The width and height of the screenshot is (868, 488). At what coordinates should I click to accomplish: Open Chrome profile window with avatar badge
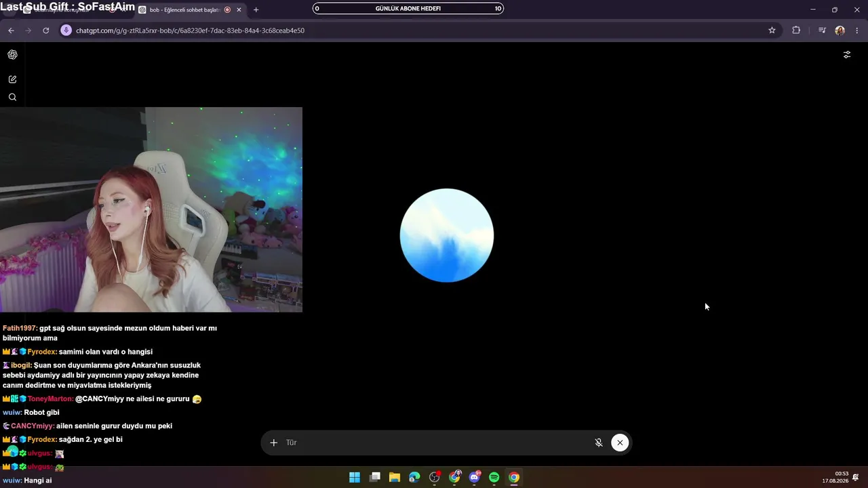pyautogui.click(x=454, y=477)
